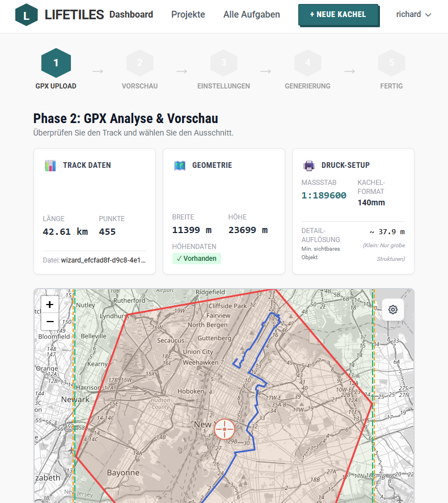Viewport: 448px width, 503px height.
Task: Open the Dashboard menu item
Action: click(131, 14)
